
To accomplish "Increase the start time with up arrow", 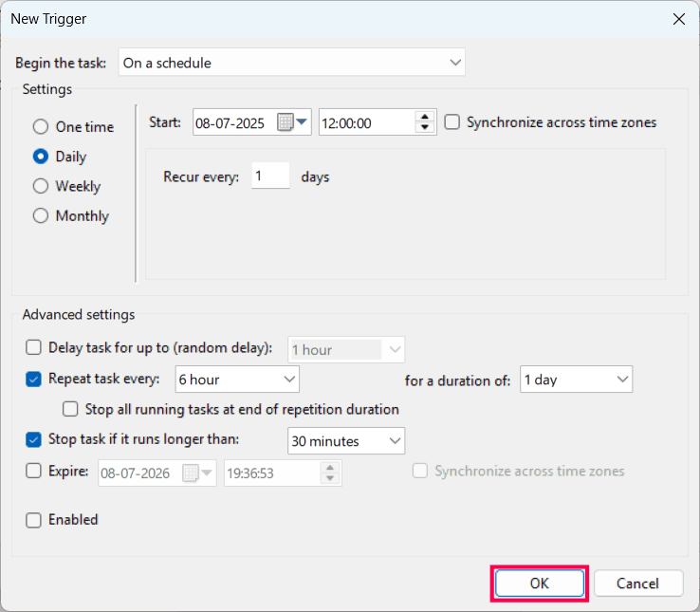I will point(425,117).
